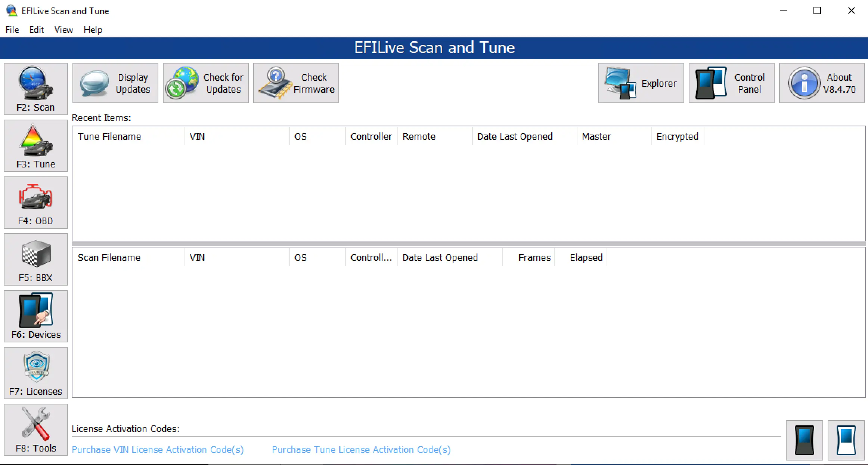
Task: Sort recent tunes by Date Last Opened column
Action: 515,136
